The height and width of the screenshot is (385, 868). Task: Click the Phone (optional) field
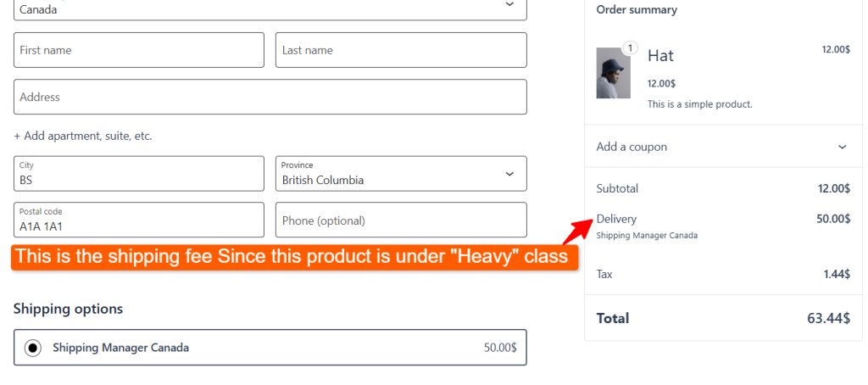click(x=401, y=220)
